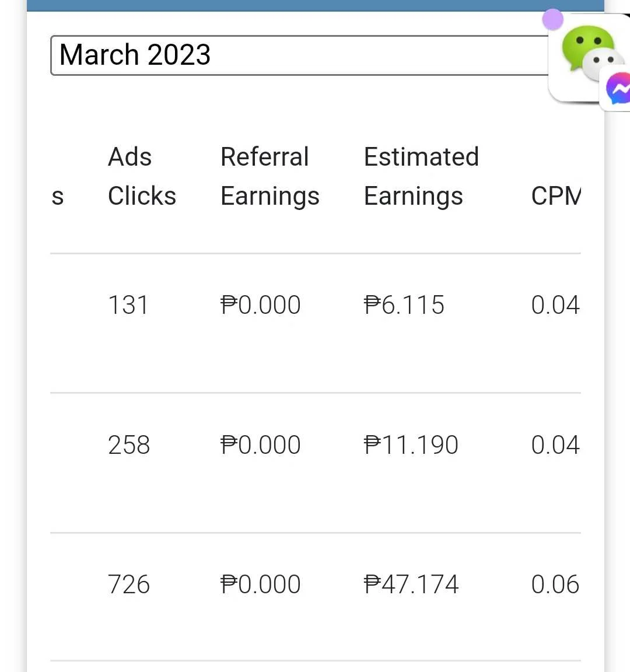Click the CPM column header
This screenshot has height=672, width=630.
tap(556, 196)
